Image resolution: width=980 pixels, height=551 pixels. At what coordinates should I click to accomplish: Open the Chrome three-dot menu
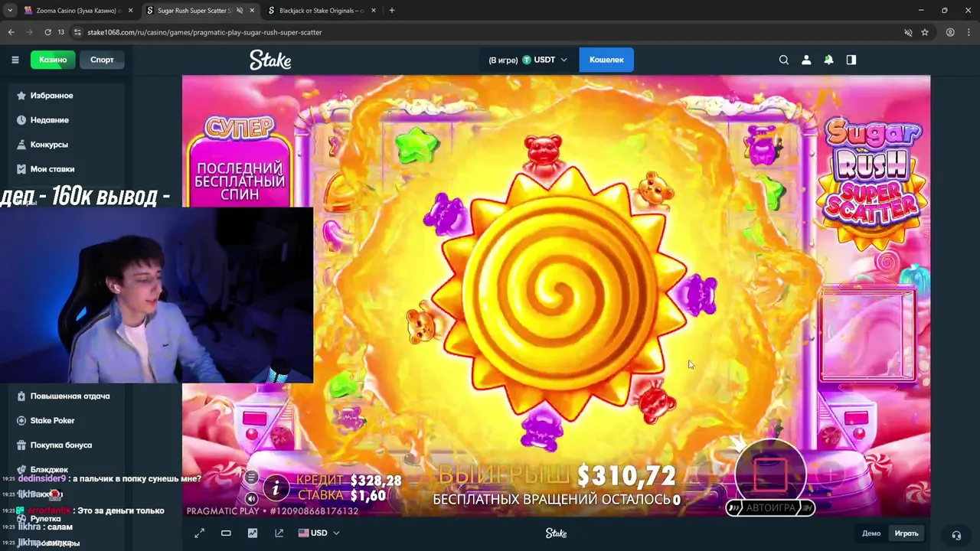[969, 32]
